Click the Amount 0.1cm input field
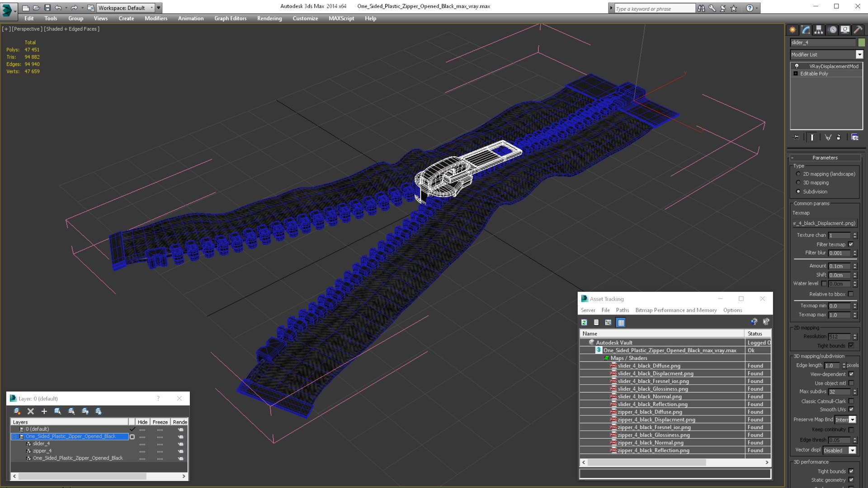Image resolution: width=868 pixels, height=488 pixels. (x=839, y=266)
